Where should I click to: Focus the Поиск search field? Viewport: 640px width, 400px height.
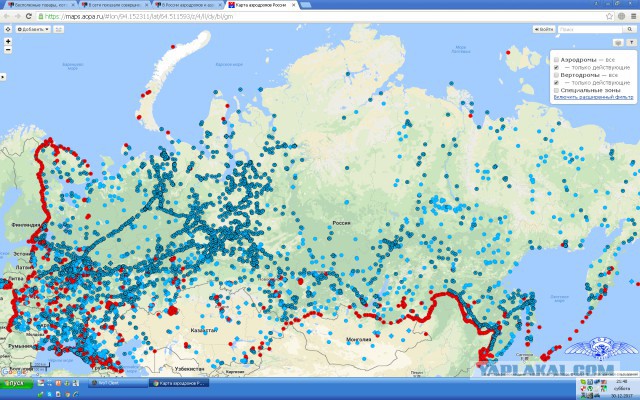(x=590, y=29)
